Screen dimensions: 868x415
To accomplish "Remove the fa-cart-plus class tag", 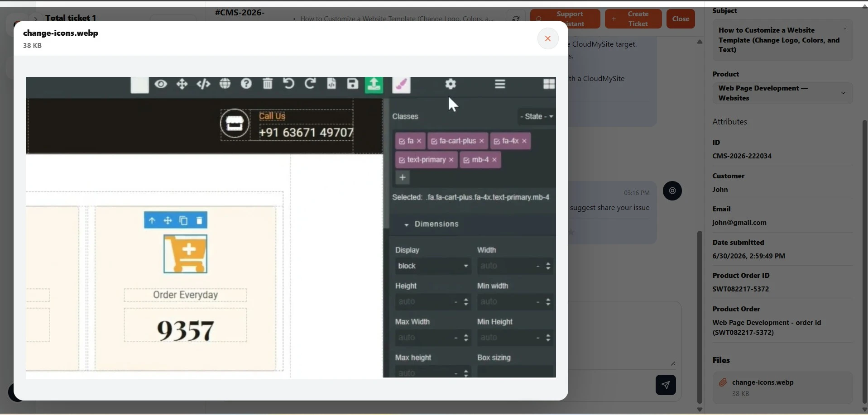I will (482, 141).
